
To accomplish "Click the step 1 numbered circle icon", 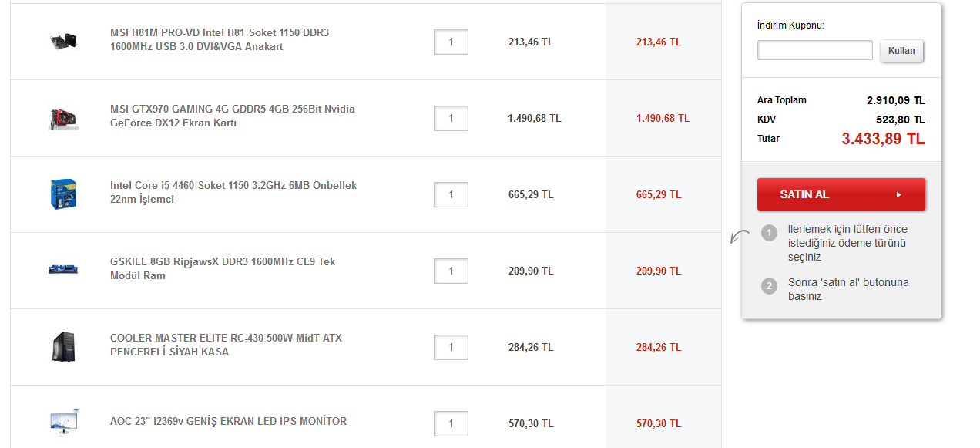I will tap(769, 233).
